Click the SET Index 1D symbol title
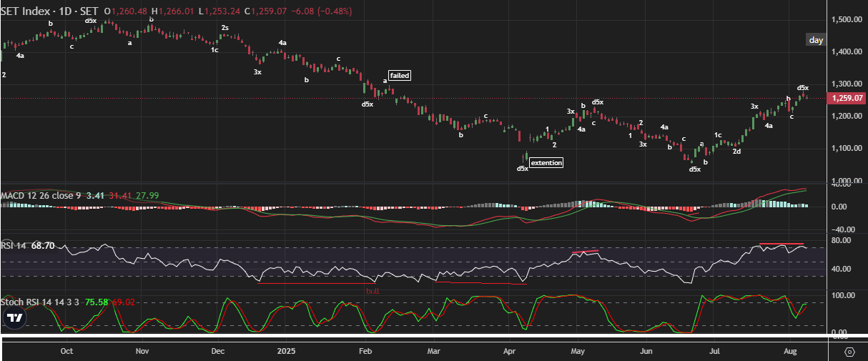Image resolution: width=868 pixels, height=361 pixels. coord(49,11)
